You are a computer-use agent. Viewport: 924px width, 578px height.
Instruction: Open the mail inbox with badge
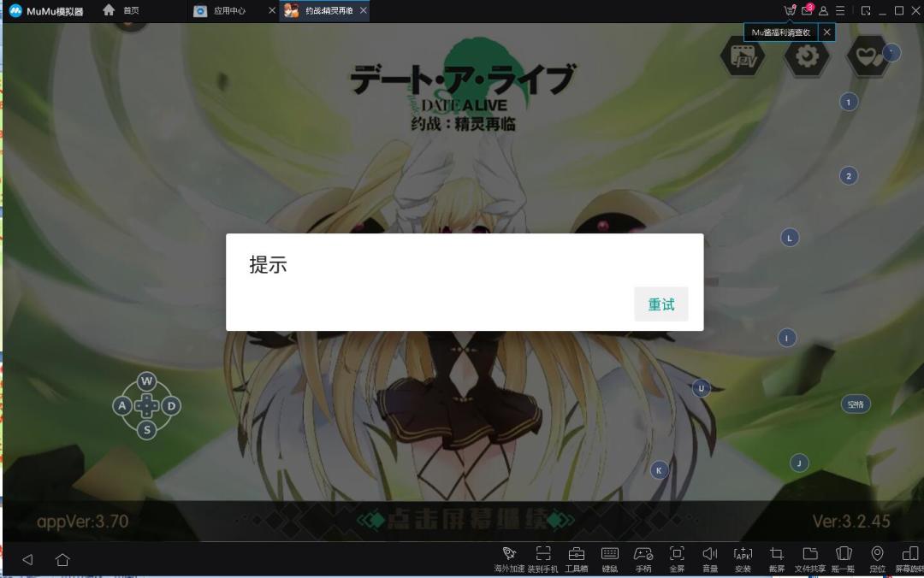(807, 10)
